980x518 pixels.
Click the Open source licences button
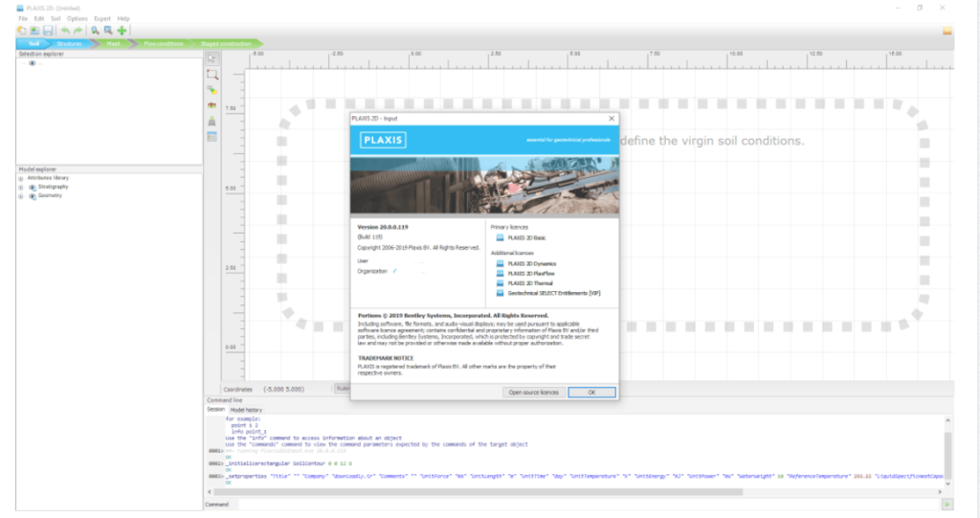(x=534, y=393)
